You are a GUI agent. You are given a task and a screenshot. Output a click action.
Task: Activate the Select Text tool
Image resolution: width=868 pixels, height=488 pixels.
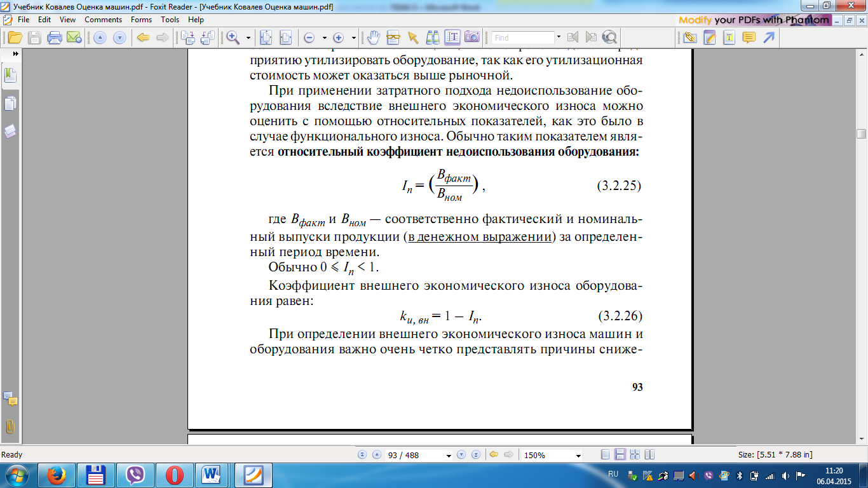[452, 37]
